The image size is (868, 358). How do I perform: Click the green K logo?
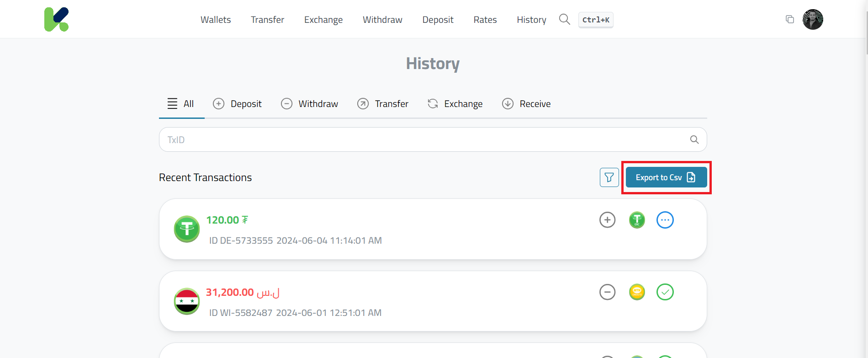pos(56,19)
